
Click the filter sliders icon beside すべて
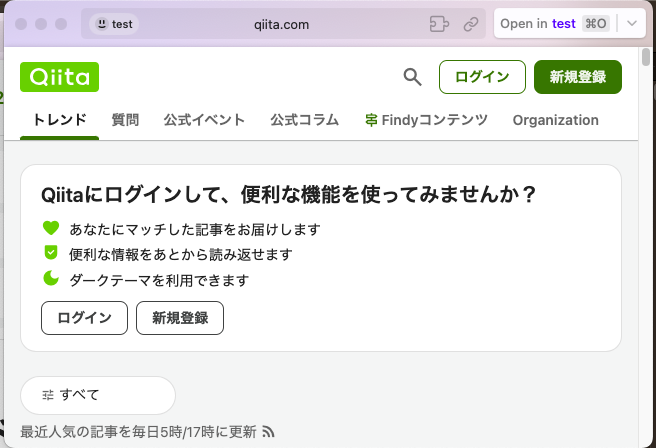pos(48,395)
